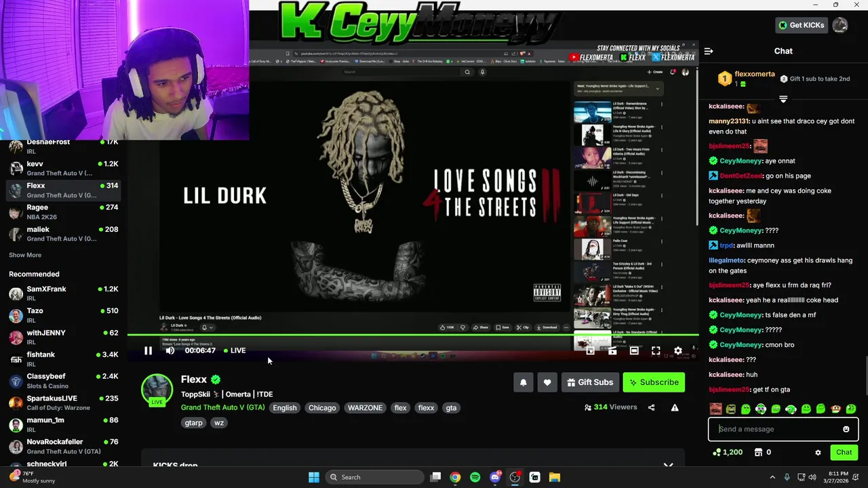Open File Explorer from the taskbar
Screen dimensions: 868x488
[554, 477]
